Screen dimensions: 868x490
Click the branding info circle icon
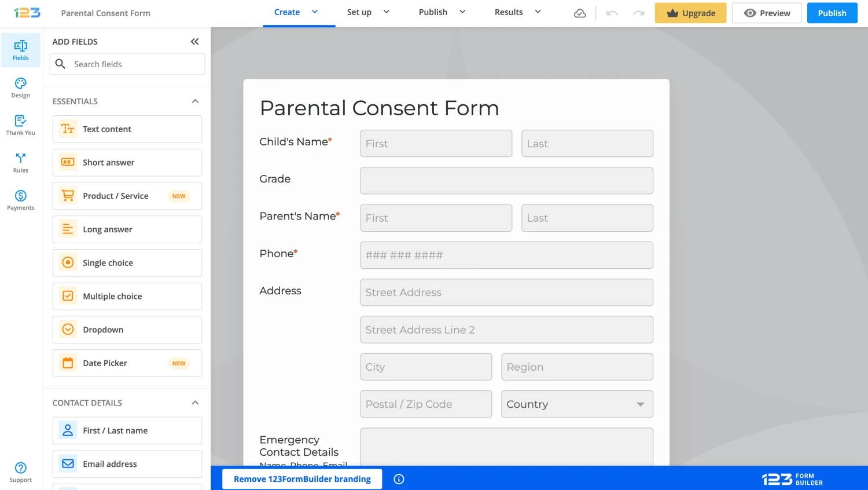click(x=398, y=479)
